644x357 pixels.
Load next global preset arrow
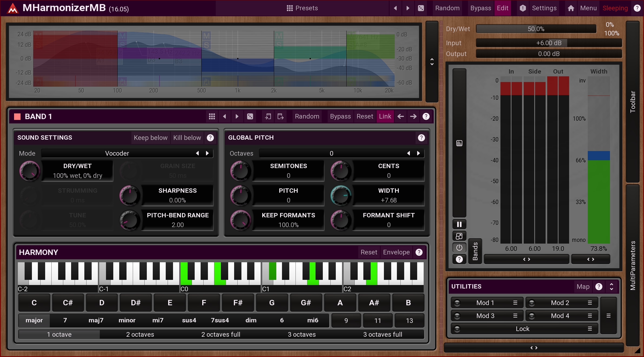point(408,8)
